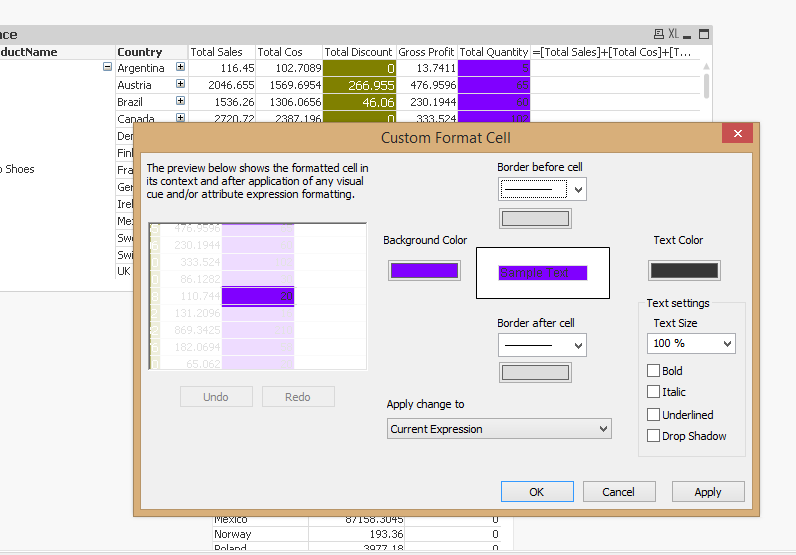Collapse the minus icon beside Argentina

(107, 67)
